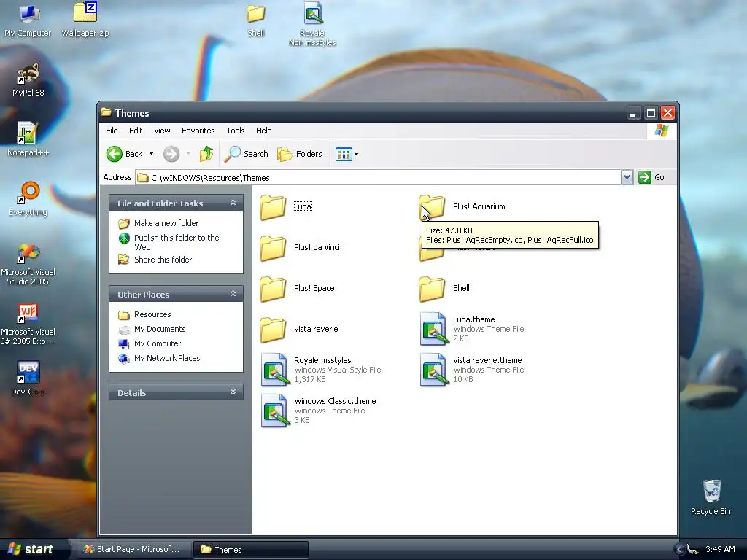This screenshot has height=560, width=747.
Task: Select the Notepad++ desktop shortcut
Action: click(28, 139)
